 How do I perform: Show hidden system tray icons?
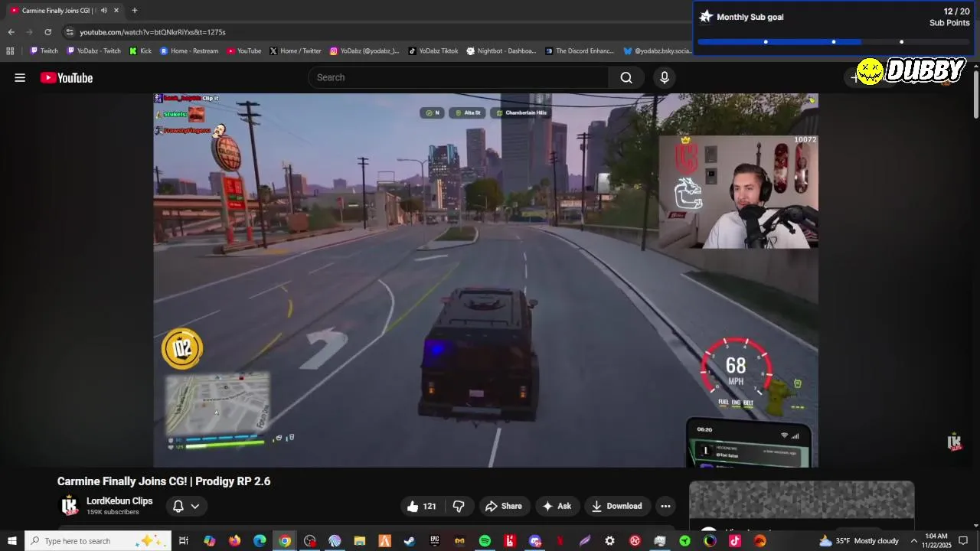coord(913,541)
